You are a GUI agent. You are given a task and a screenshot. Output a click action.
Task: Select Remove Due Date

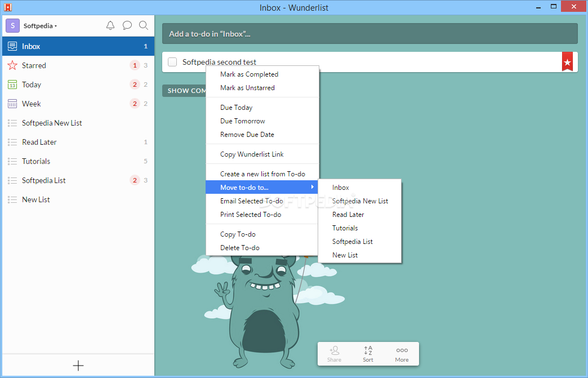[262, 135]
